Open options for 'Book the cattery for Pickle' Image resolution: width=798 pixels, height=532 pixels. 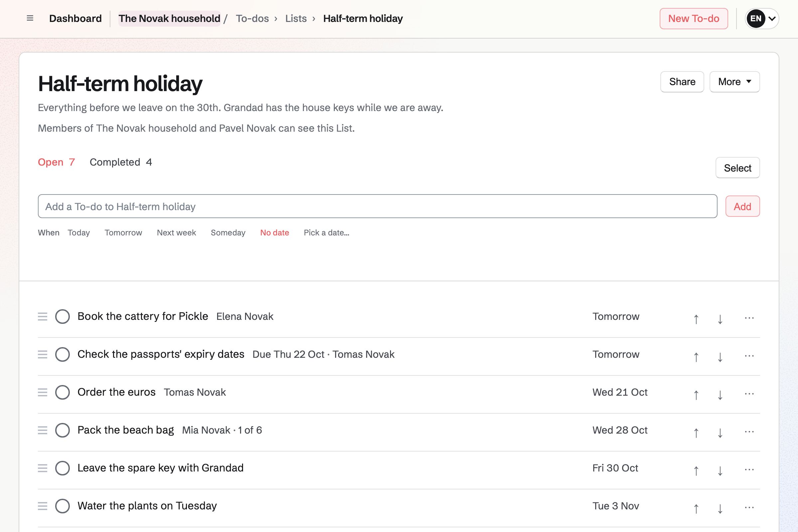749,318
